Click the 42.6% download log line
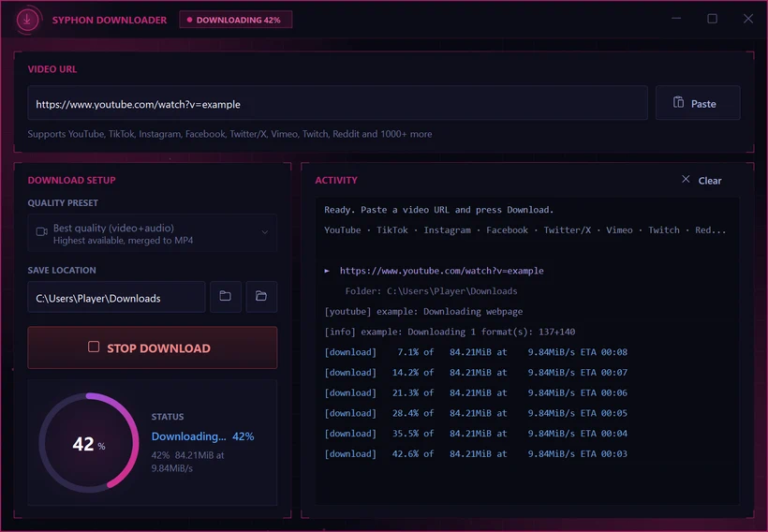 point(476,454)
